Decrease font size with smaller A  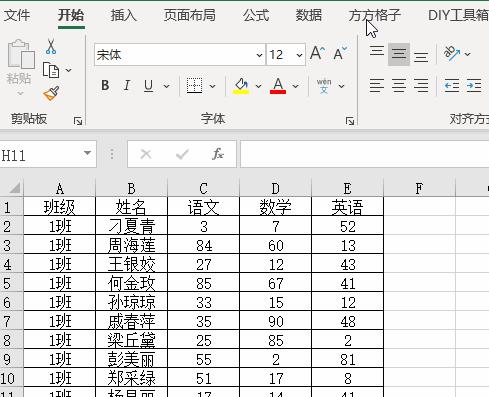tap(340, 53)
